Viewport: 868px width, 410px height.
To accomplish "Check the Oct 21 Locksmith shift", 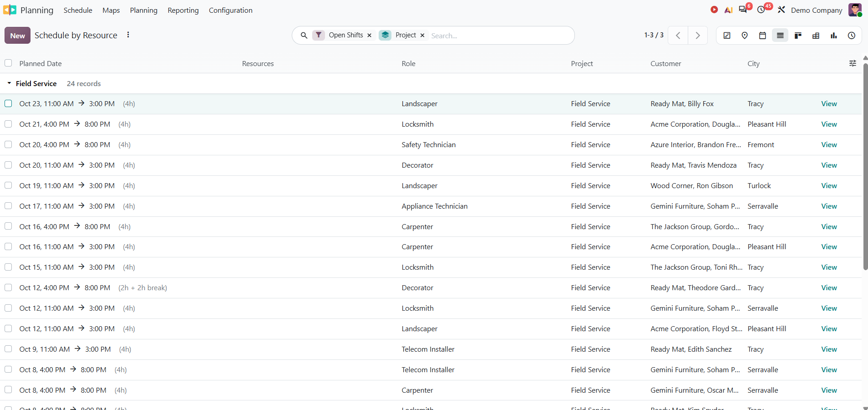I will 8,124.
